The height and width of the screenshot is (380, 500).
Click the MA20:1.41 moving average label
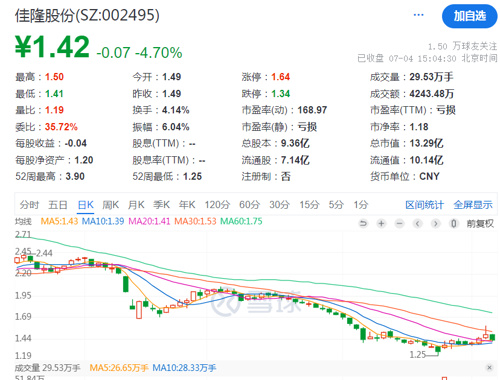click(149, 221)
